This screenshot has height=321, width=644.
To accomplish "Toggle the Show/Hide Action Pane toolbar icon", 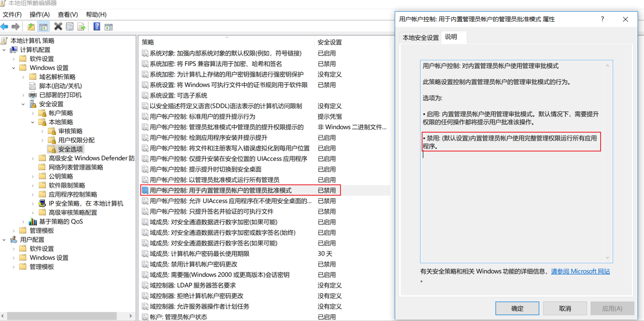I will tap(109, 27).
